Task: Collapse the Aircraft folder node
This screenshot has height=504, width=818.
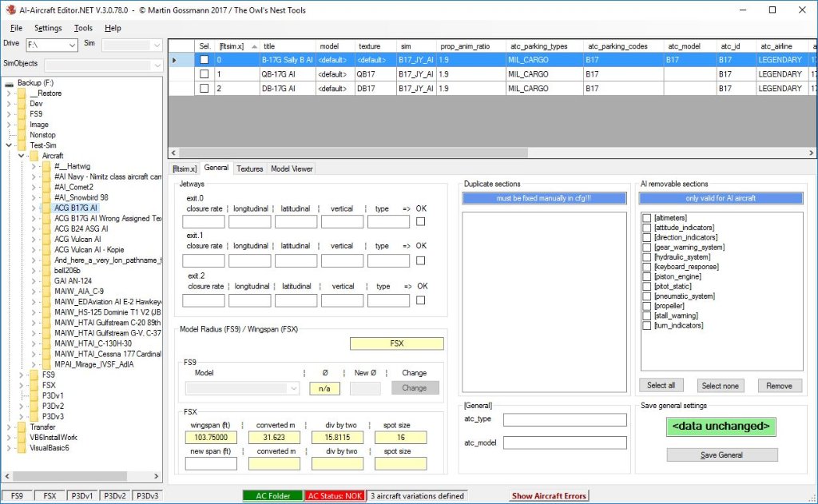Action: tap(22, 156)
